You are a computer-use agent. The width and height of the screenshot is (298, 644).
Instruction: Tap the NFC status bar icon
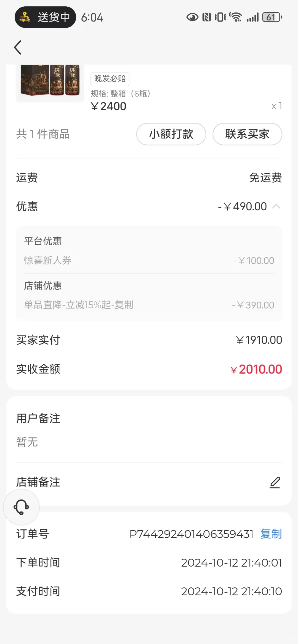coord(207,17)
